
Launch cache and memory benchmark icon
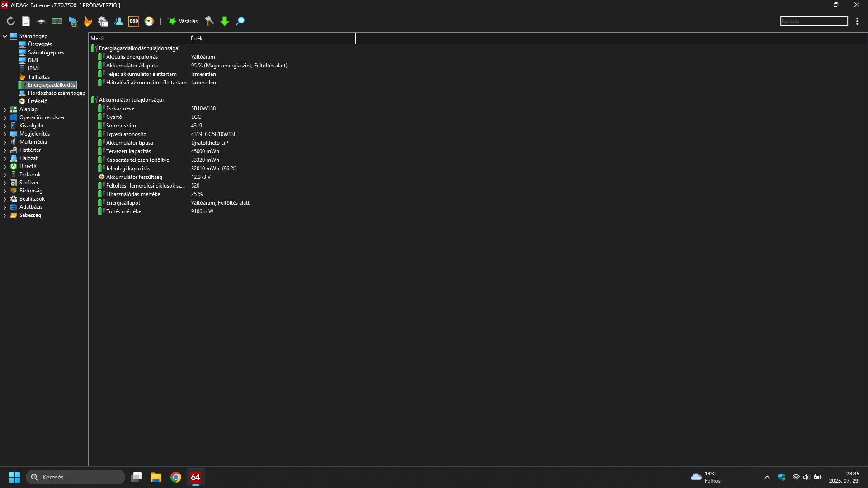pos(57,21)
